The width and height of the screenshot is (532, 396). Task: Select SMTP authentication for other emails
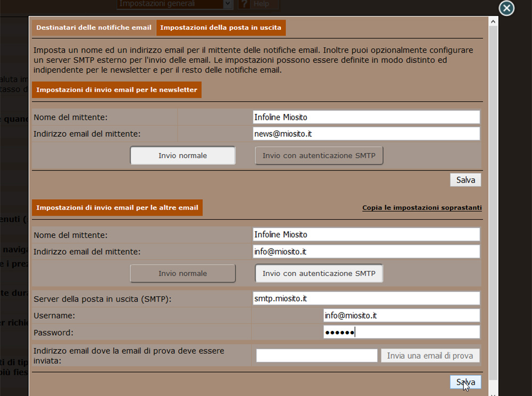coord(319,274)
